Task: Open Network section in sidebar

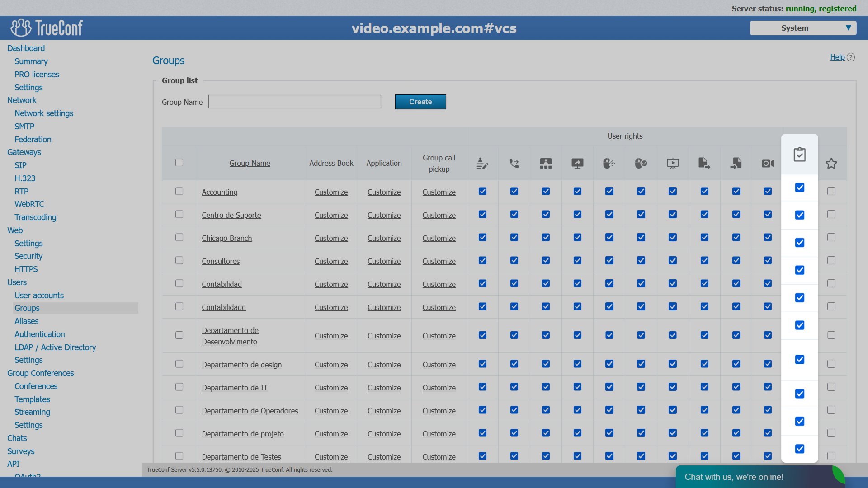Action: pos(22,100)
